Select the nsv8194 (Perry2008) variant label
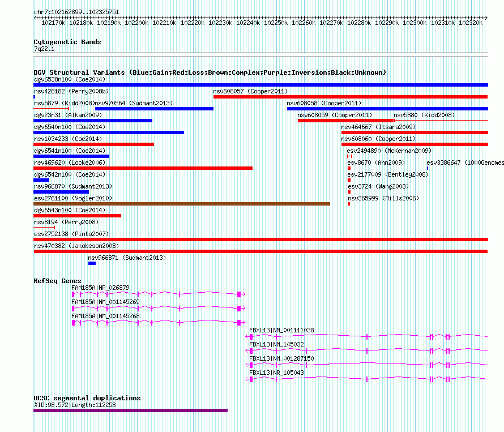Screen dimensions: 504x432 tap(66, 222)
